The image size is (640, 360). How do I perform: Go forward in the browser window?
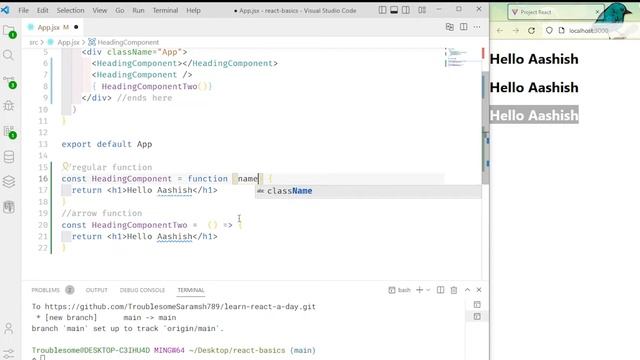pos(516,31)
